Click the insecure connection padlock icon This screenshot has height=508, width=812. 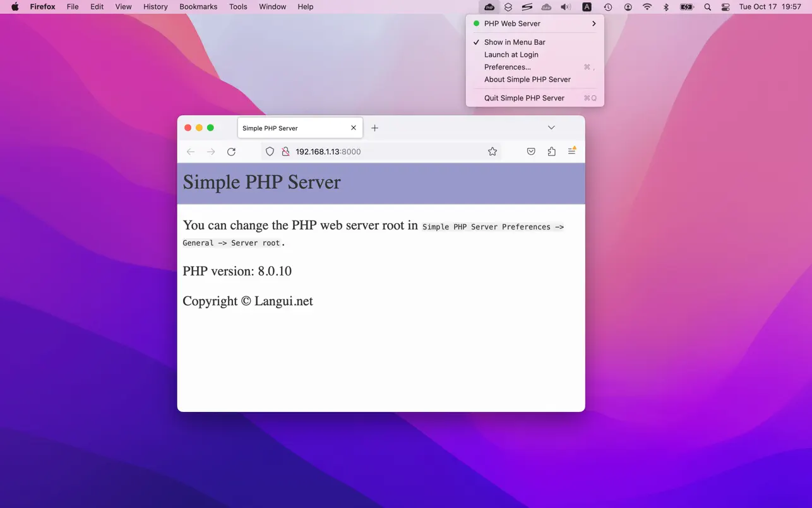tap(285, 152)
